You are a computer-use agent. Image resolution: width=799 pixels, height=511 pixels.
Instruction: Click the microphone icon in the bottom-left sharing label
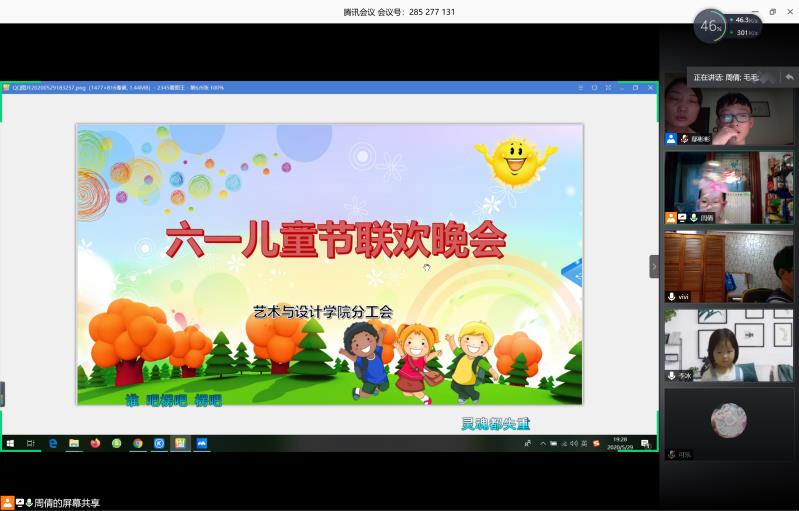click(29, 503)
